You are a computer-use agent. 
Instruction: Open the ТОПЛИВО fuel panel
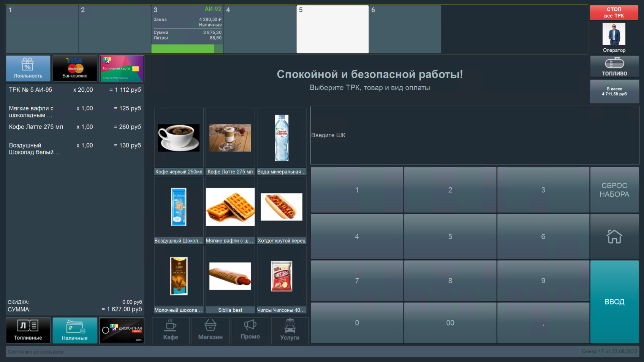[x=614, y=66]
